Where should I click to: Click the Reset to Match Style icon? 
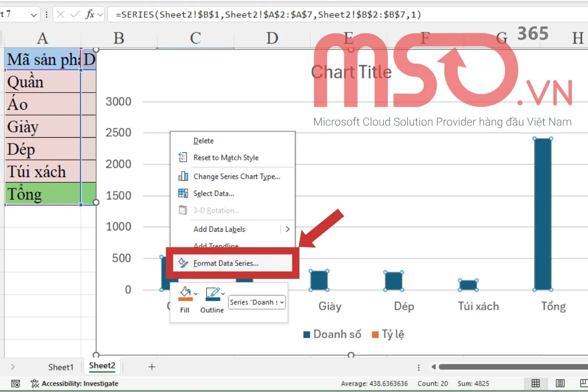[x=182, y=157]
